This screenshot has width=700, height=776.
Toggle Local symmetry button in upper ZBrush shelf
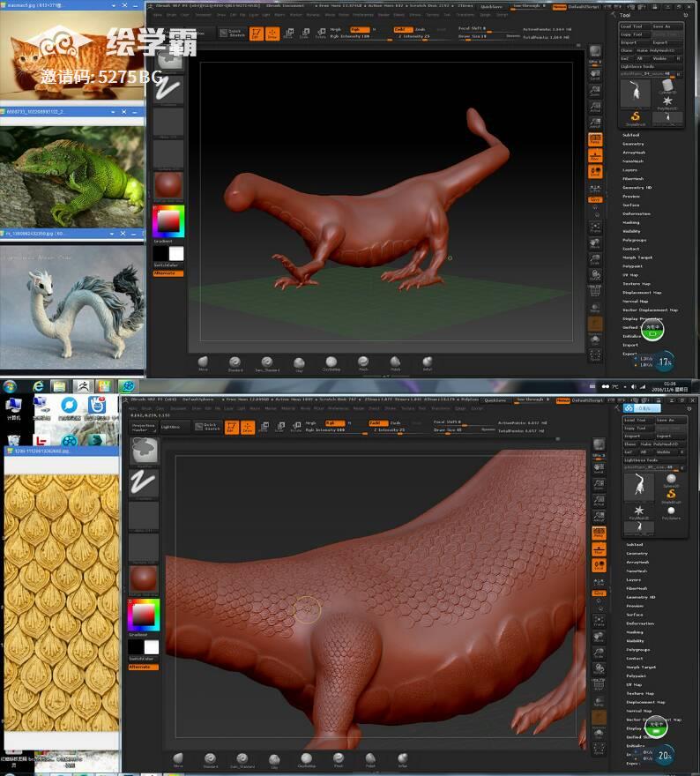(x=595, y=172)
